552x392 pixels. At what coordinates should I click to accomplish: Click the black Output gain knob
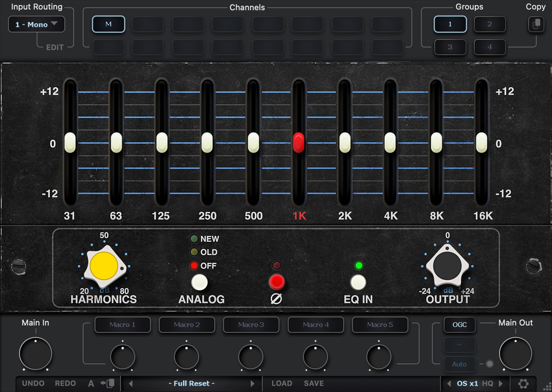pyautogui.click(x=447, y=266)
